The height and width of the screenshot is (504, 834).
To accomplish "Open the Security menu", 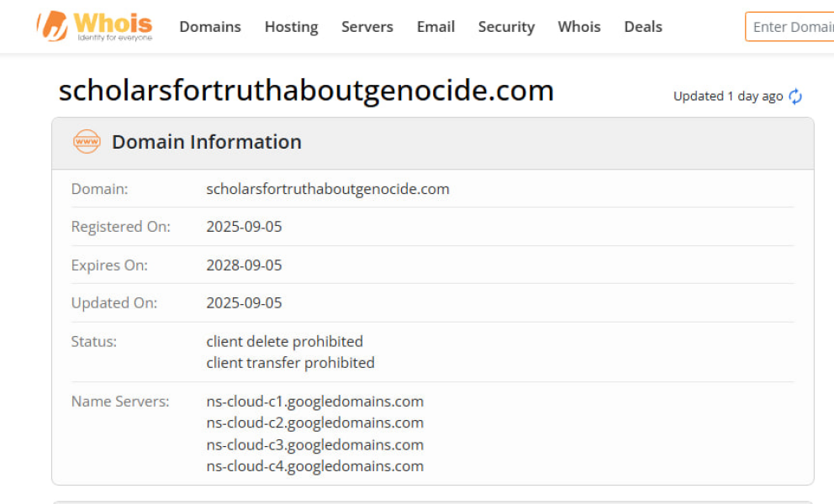I will (x=506, y=27).
